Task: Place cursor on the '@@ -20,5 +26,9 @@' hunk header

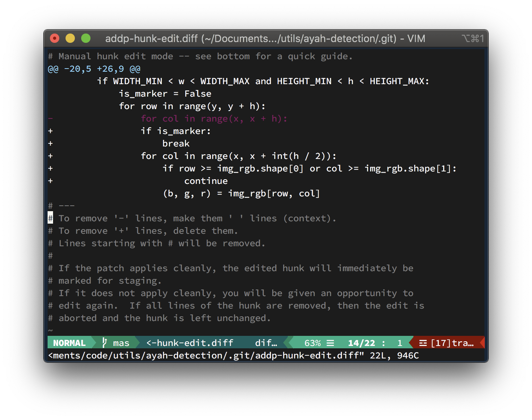Action: click(94, 69)
